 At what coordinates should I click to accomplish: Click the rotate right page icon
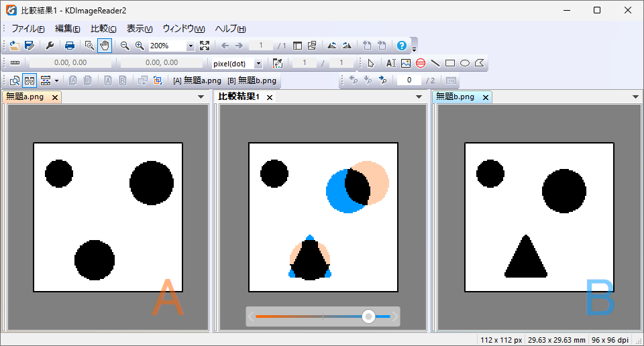[x=382, y=46]
